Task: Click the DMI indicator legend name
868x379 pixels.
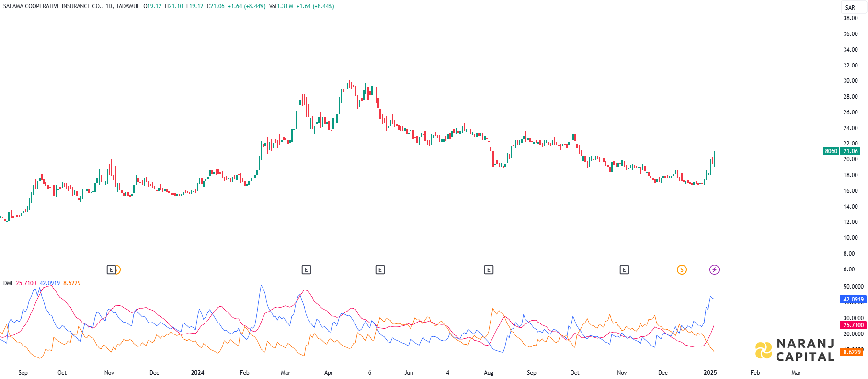Action: tap(8, 283)
